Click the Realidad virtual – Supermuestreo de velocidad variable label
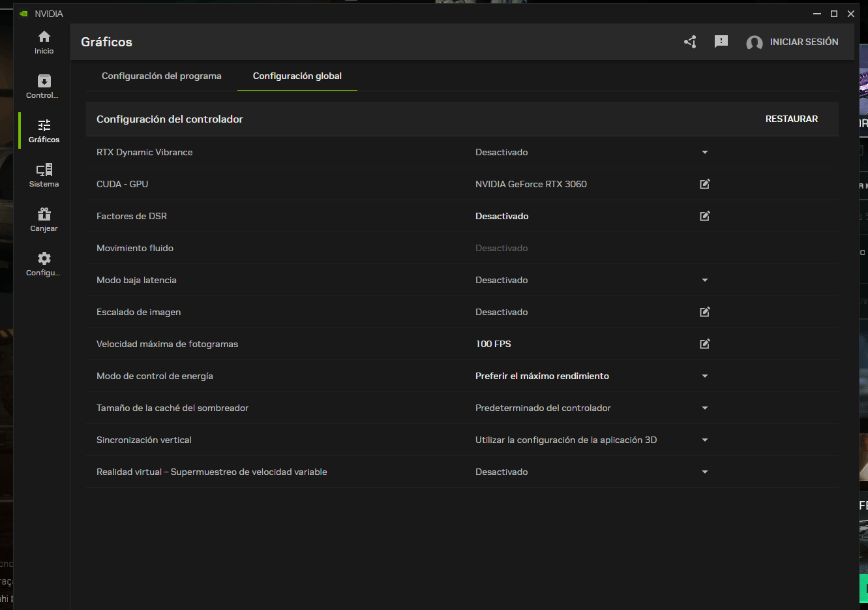 (x=212, y=472)
